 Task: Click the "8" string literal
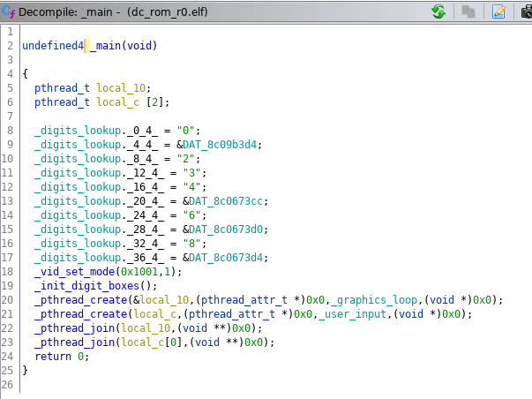point(191,244)
